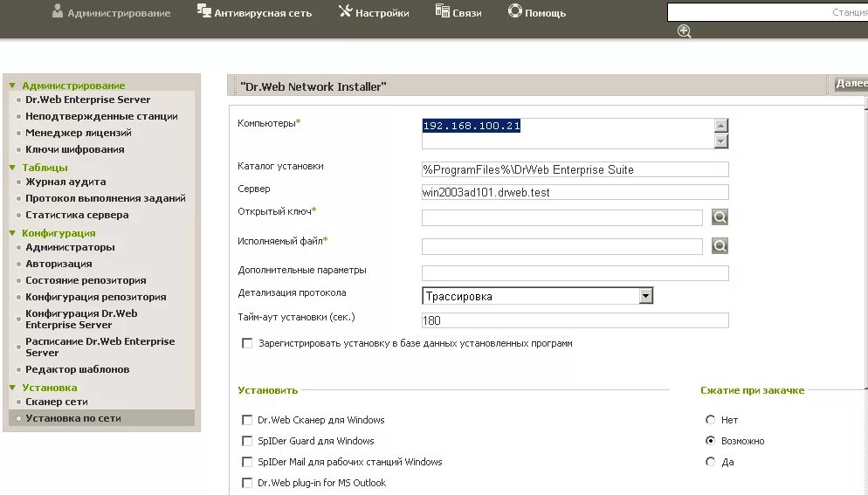Open Ключи шифрования link

[x=75, y=149]
